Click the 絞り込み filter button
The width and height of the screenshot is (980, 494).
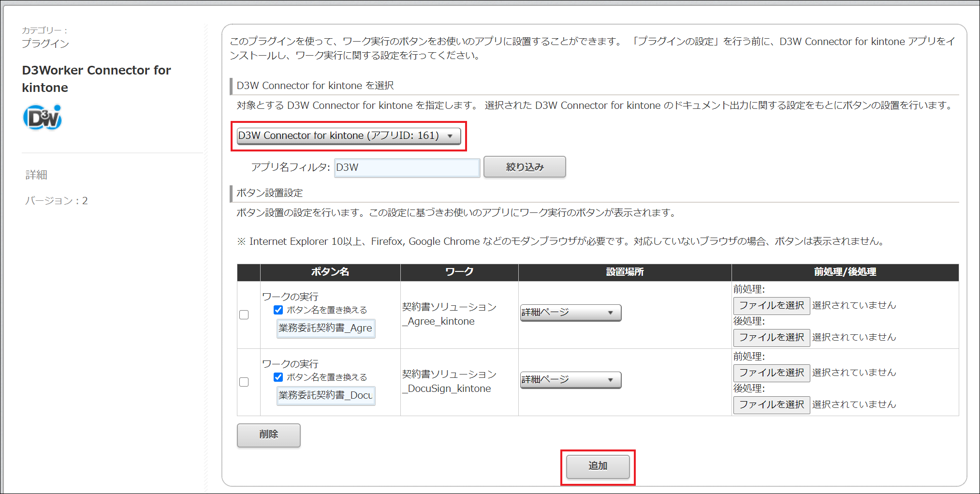(x=525, y=167)
